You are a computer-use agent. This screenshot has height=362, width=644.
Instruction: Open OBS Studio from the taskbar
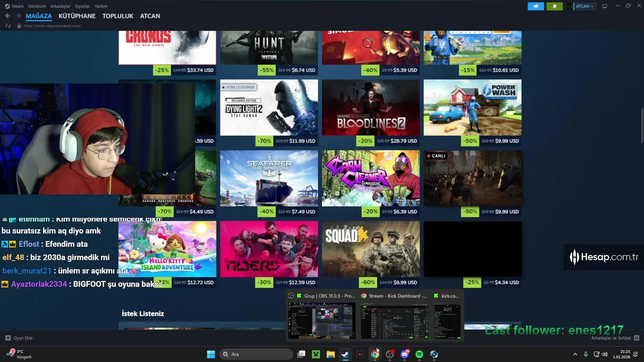click(390, 354)
